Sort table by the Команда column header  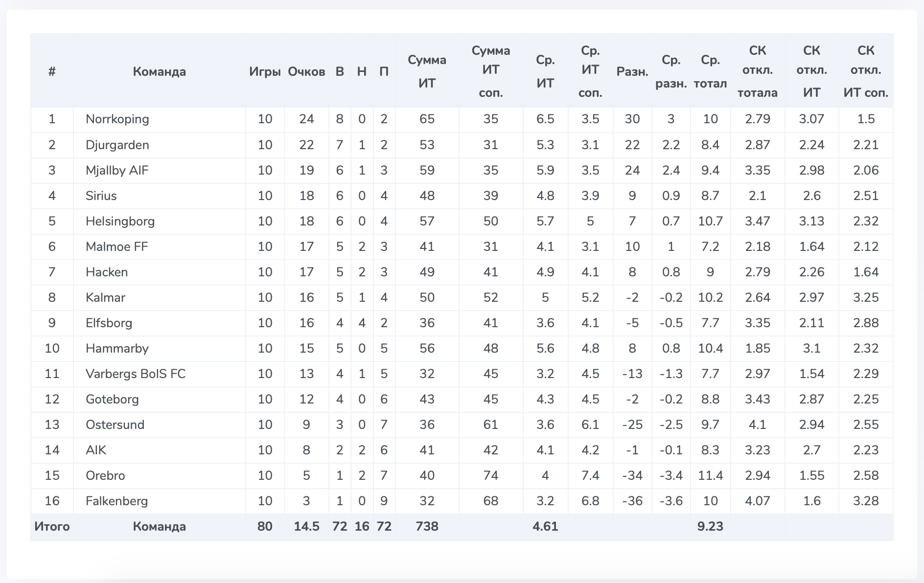[159, 72]
